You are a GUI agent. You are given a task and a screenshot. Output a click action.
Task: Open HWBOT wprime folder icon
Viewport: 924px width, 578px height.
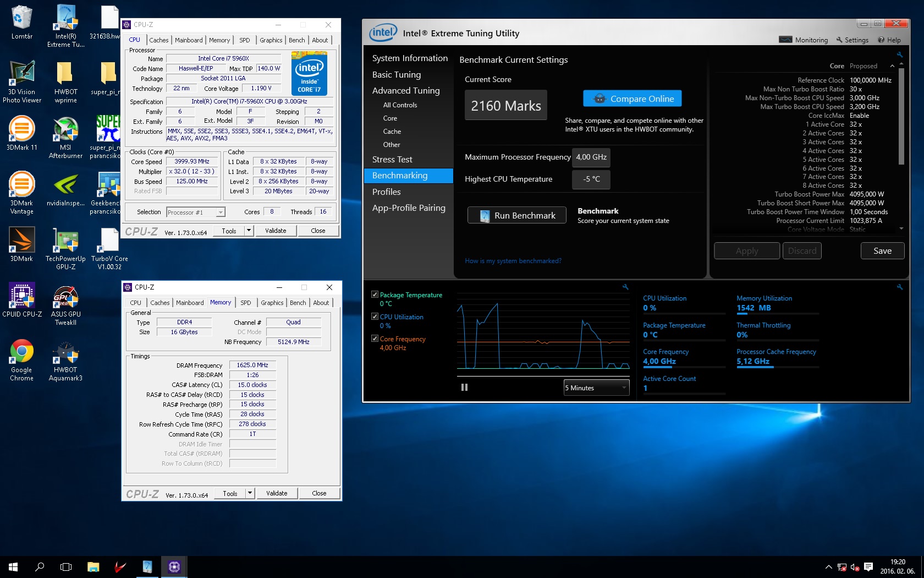(x=65, y=81)
